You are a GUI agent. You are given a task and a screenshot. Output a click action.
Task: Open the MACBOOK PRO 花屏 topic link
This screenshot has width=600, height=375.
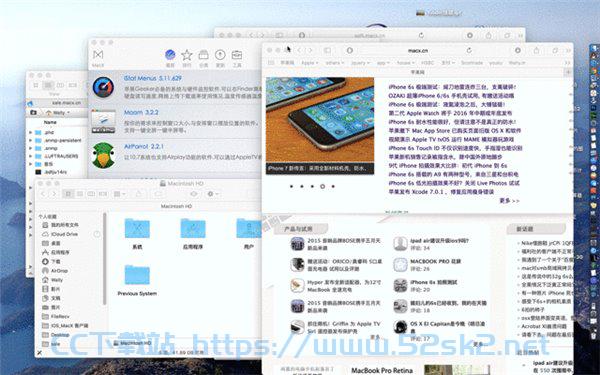pos(435,261)
